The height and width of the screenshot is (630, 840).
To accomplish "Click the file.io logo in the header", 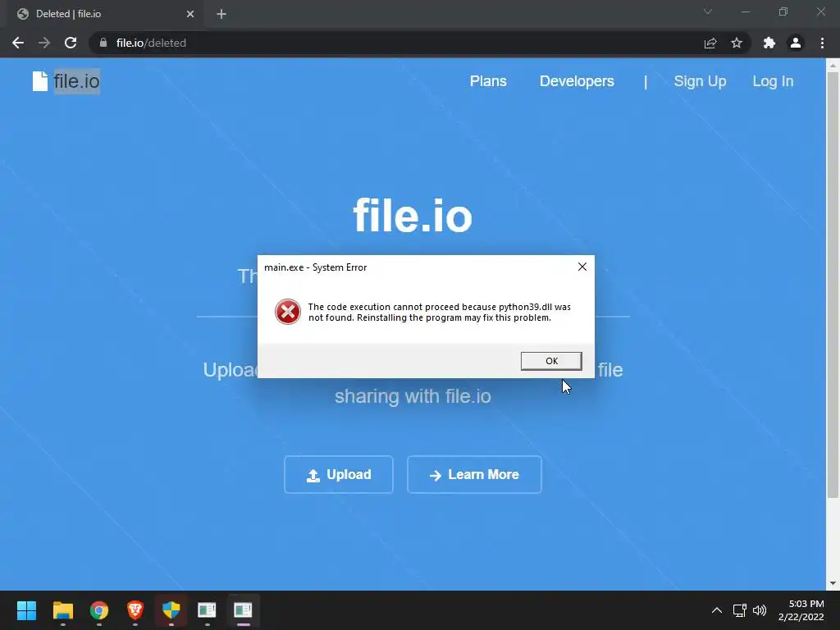I will pos(66,81).
